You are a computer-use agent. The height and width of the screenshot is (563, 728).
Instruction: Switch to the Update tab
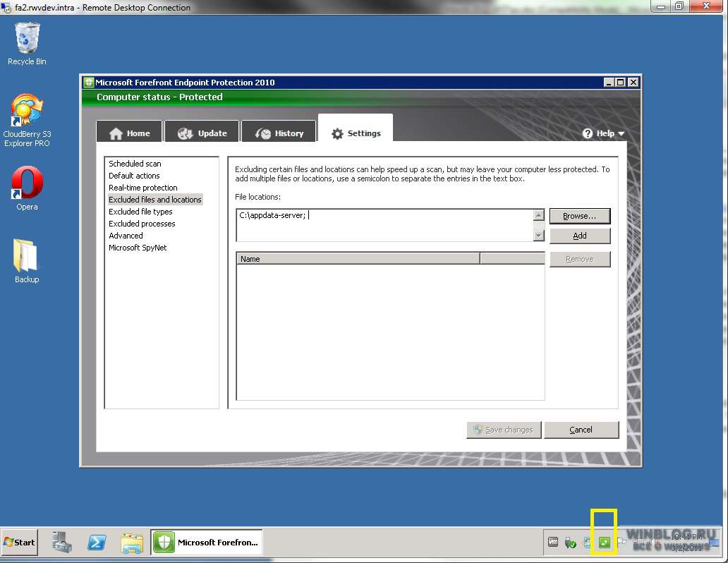tap(202, 131)
